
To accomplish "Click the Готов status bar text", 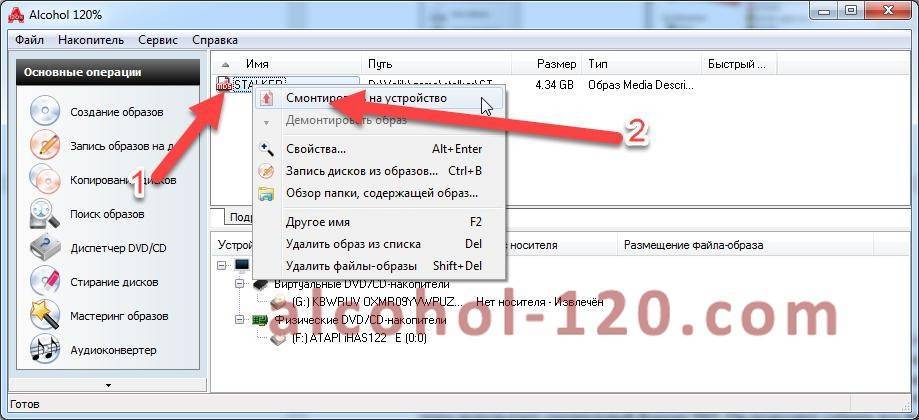I will [25, 404].
